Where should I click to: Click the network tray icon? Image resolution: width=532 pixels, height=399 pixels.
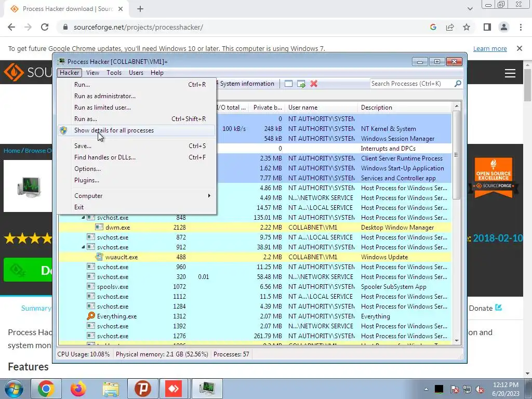(467, 390)
